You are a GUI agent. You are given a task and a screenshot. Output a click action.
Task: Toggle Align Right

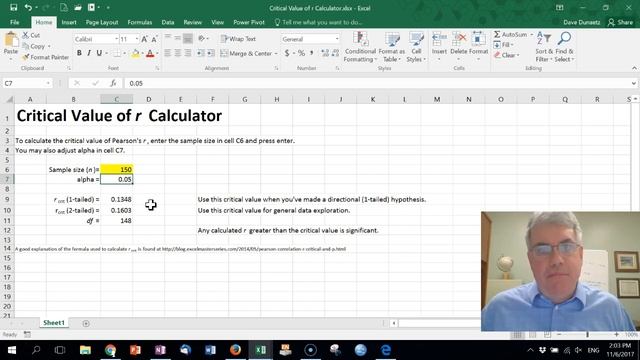tap(187, 53)
